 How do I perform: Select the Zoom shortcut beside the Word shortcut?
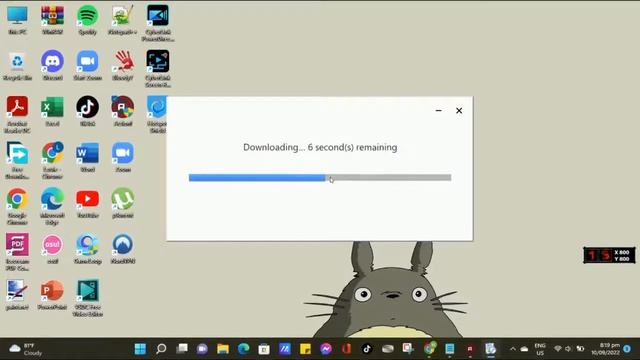click(x=123, y=157)
